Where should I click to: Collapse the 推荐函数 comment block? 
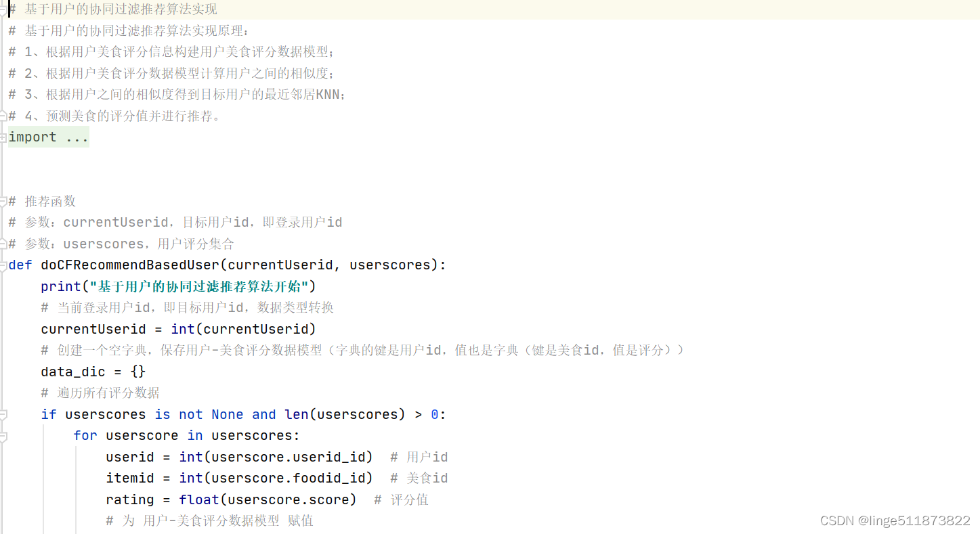pyautogui.click(x=3, y=201)
